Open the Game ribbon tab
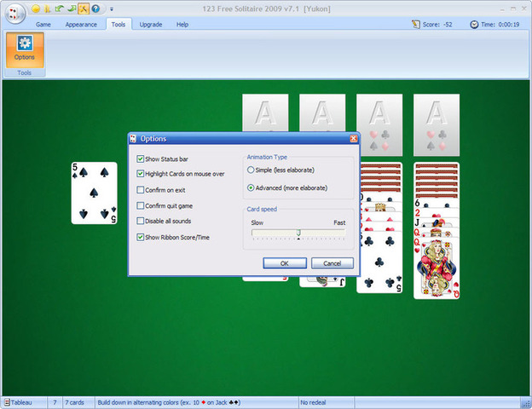 click(43, 25)
